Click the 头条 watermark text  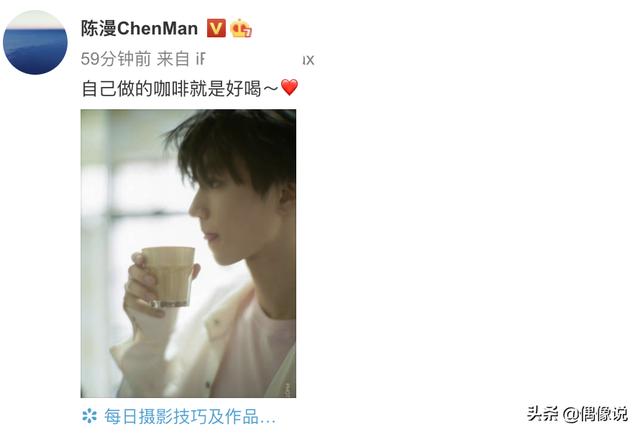(543, 414)
